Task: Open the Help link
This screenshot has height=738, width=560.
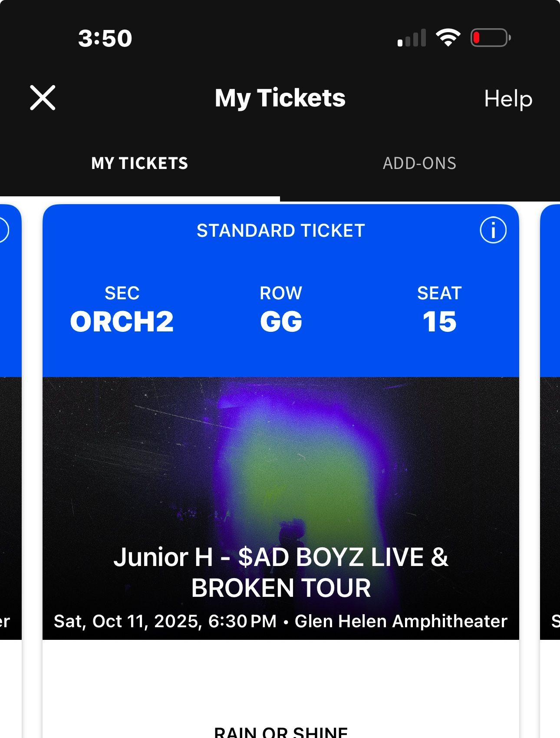Action: [x=508, y=99]
